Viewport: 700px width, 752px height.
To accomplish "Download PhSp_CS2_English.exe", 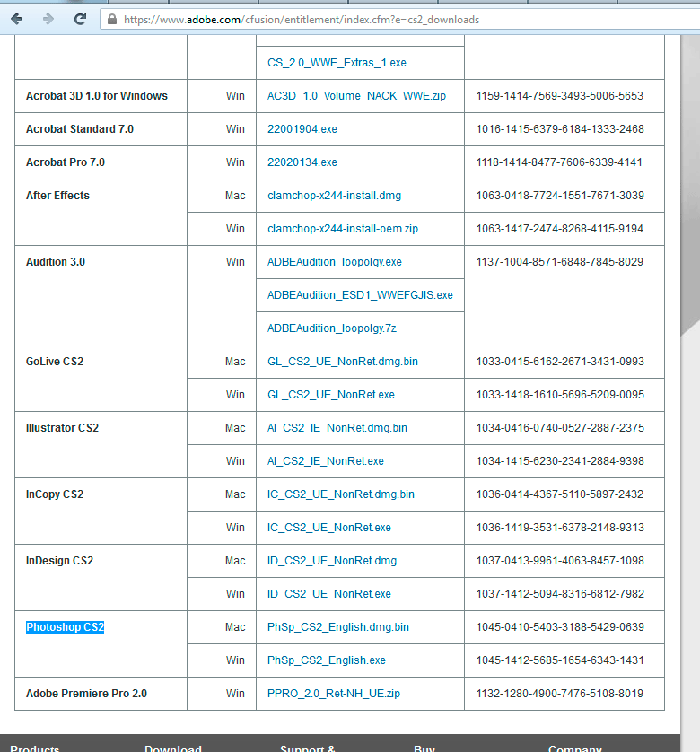I will pyautogui.click(x=327, y=660).
